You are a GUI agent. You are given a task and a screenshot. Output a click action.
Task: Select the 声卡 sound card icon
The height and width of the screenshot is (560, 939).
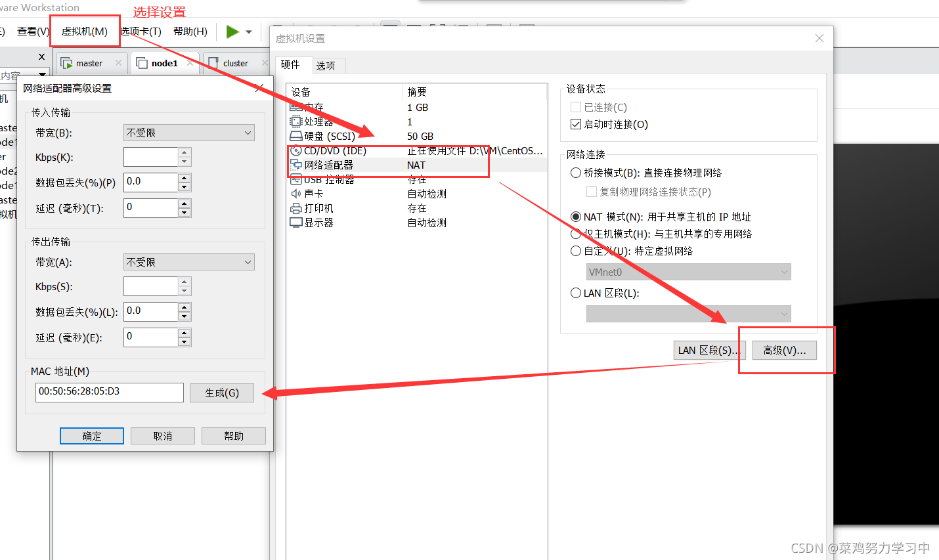297,193
